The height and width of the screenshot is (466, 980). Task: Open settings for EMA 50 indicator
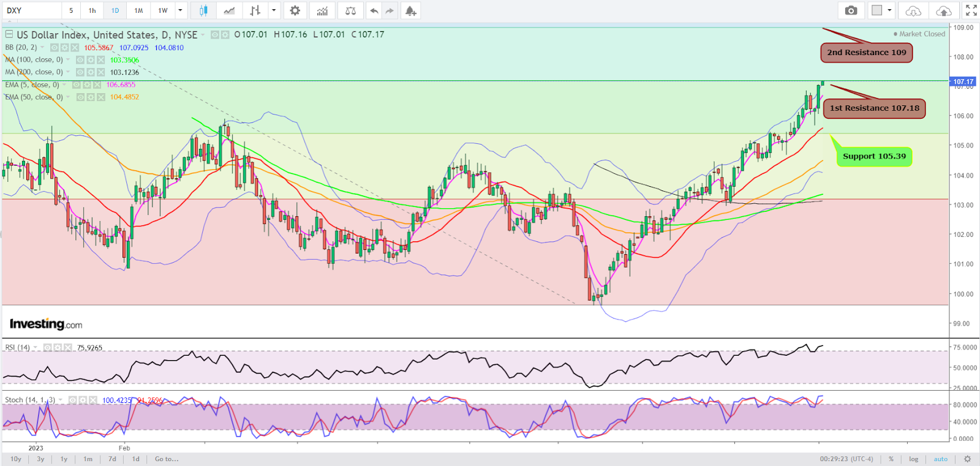click(91, 97)
